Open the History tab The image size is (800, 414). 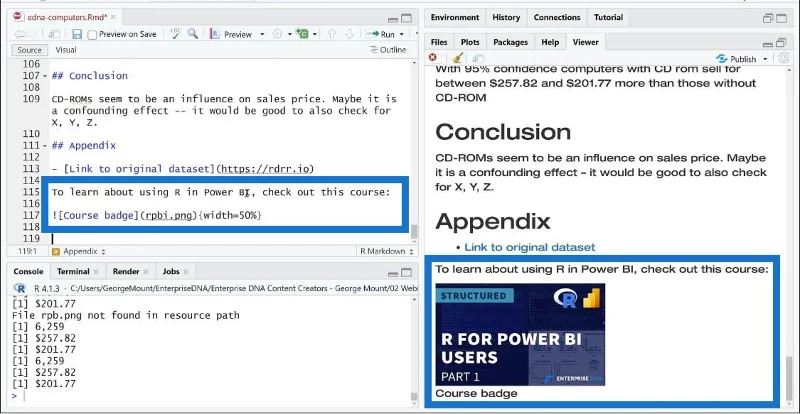(x=506, y=17)
